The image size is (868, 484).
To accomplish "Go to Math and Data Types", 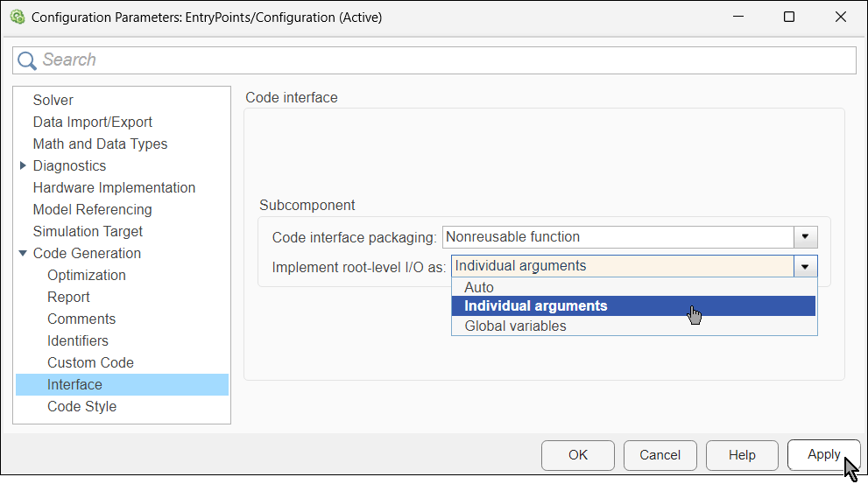I will coord(100,144).
